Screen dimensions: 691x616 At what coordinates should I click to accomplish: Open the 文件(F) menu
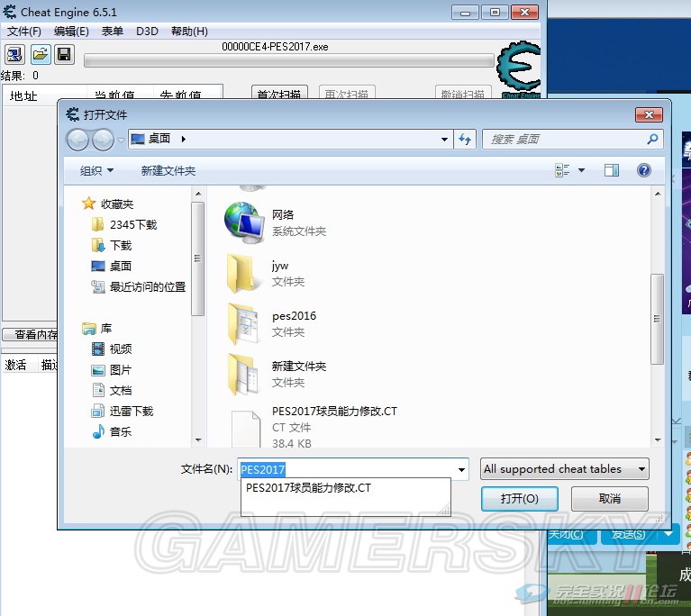pyautogui.click(x=24, y=32)
